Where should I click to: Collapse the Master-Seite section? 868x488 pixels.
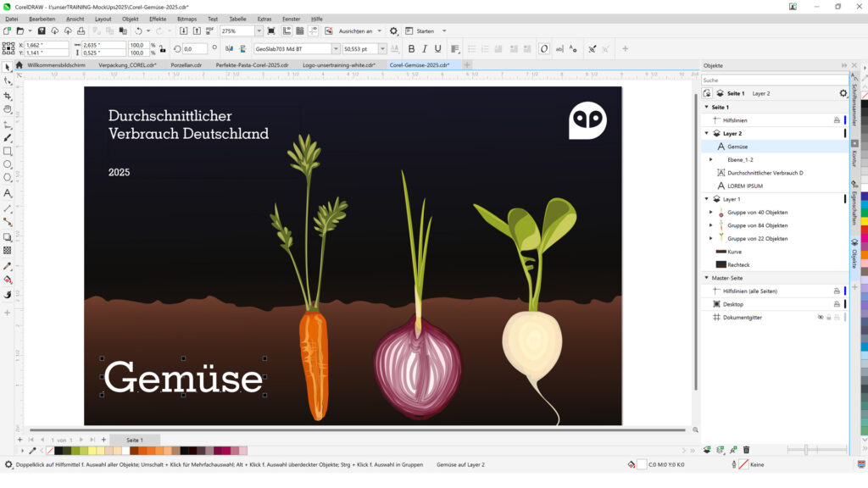point(706,278)
